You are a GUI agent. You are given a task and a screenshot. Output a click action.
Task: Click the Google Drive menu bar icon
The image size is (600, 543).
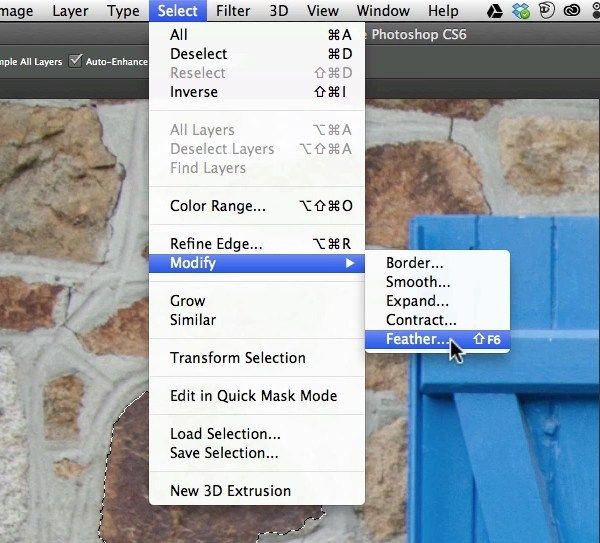click(x=494, y=12)
